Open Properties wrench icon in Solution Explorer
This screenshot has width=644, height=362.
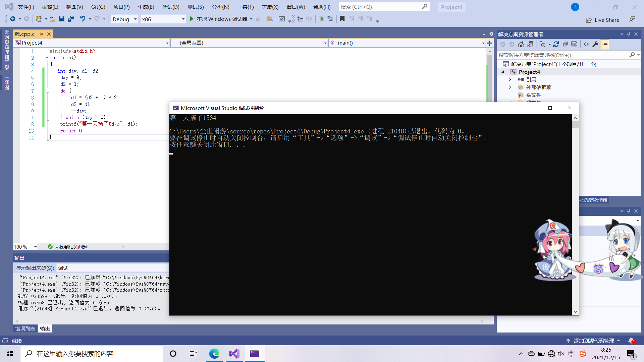pos(595,44)
